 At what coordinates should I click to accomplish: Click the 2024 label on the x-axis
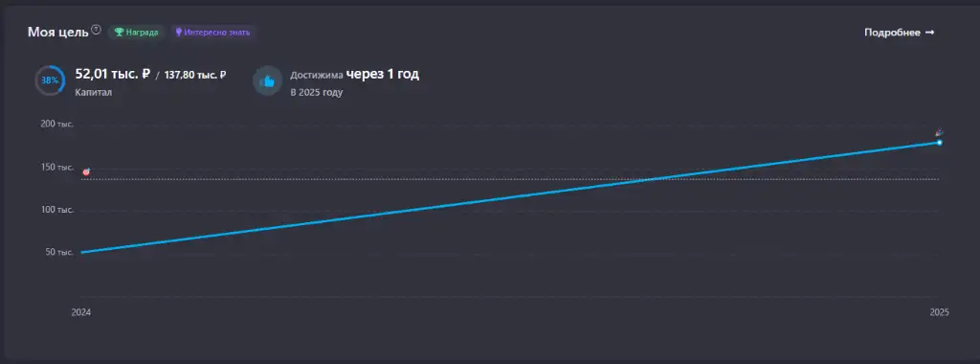point(81,312)
